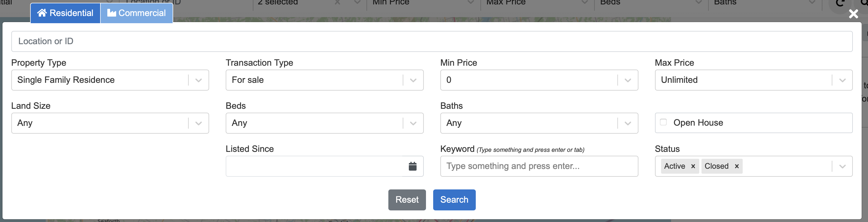
Task: Open the Min Price dropdown
Action: coord(539,80)
